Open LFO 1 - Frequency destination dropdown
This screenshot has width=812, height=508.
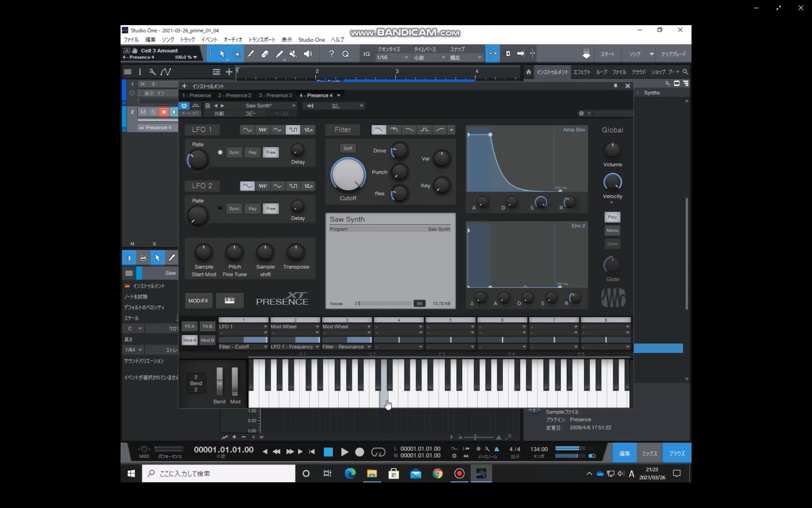(295, 347)
